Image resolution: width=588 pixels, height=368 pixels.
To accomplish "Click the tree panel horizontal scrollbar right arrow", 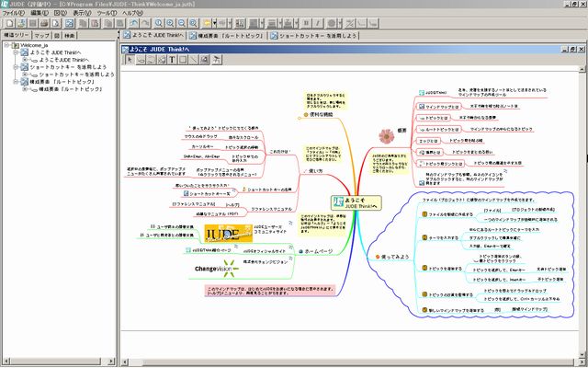I will [111, 362].
